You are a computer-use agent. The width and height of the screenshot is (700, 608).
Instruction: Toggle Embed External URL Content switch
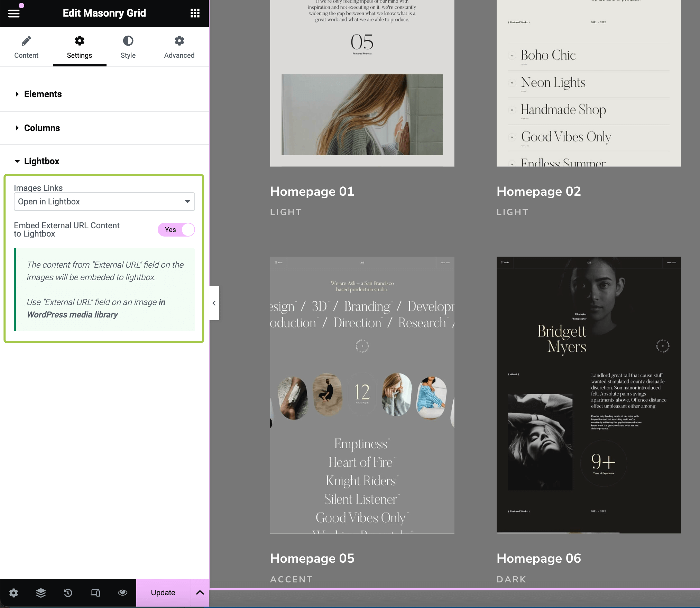[176, 230]
